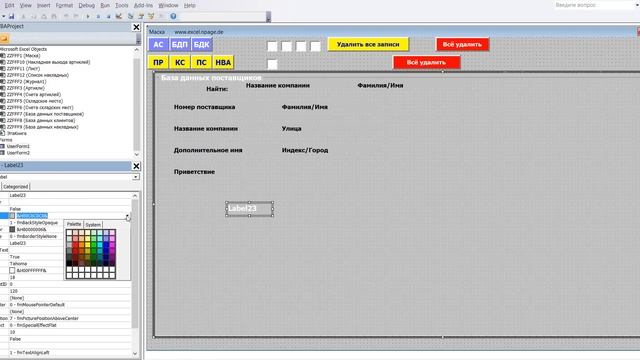The height and width of the screenshot is (360, 640).
Task: Open the Debug menu
Action: (87, 5)
